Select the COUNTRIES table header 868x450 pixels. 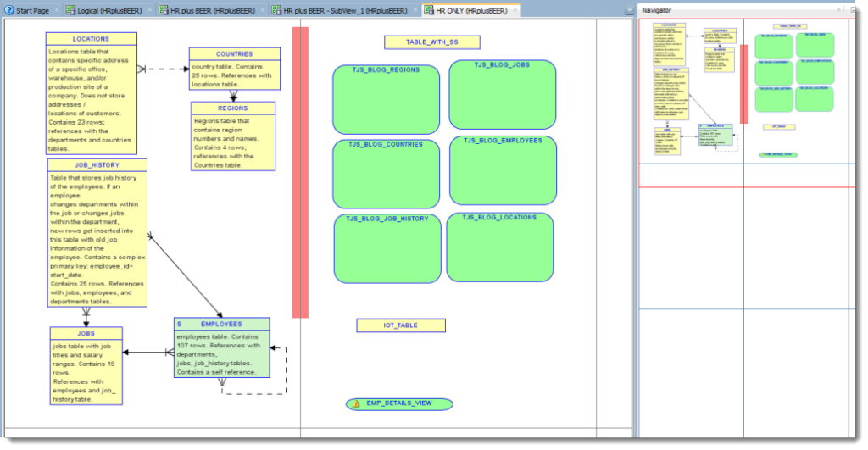coord(235,53)
